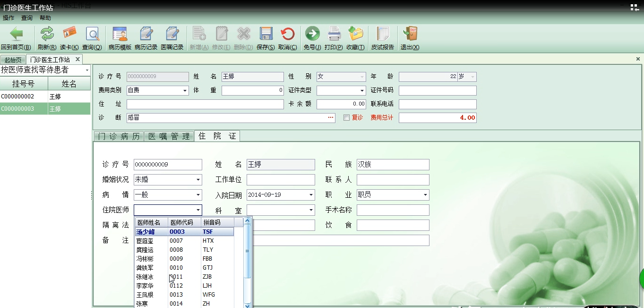
Task: Choose doctor 宦庭玺 code 0007
Action: coord(184,241)
